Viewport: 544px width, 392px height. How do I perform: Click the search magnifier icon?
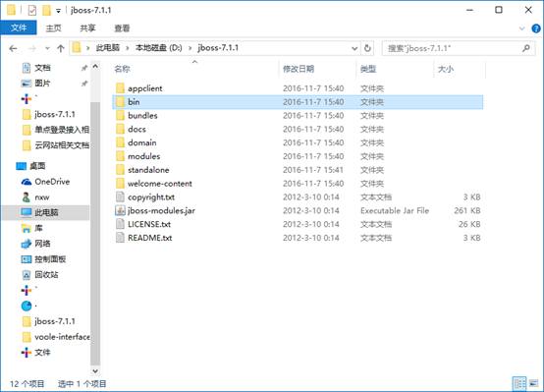pos(526,48)
